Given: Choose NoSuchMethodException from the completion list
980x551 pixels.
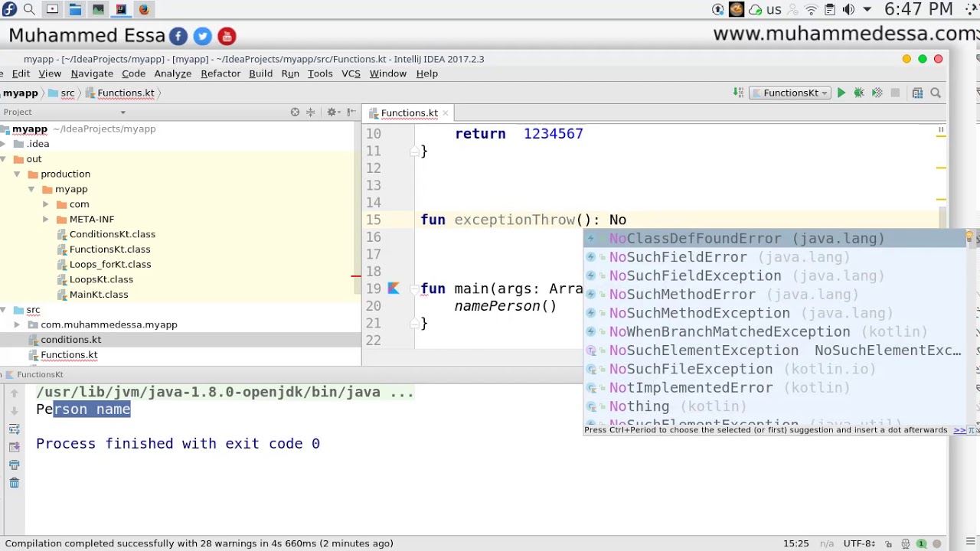Looking at the screenshot, I should (775, 313).
